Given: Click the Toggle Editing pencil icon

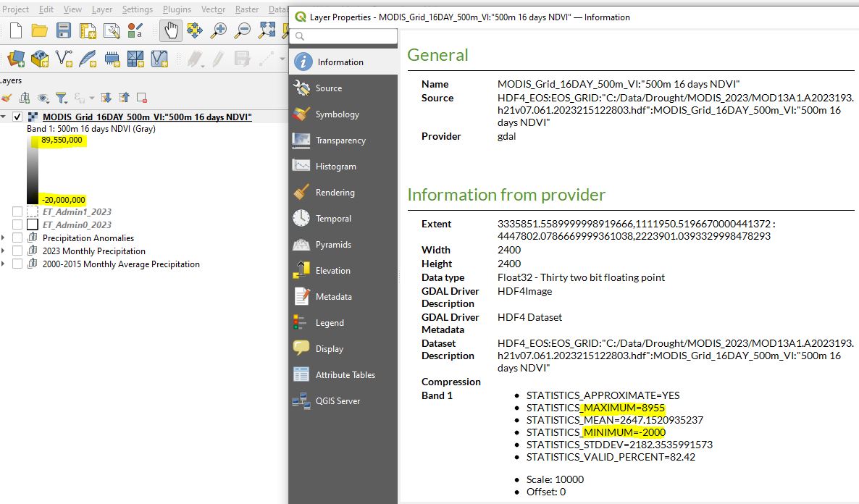Looking at the screenshot, I should point(218,59).
